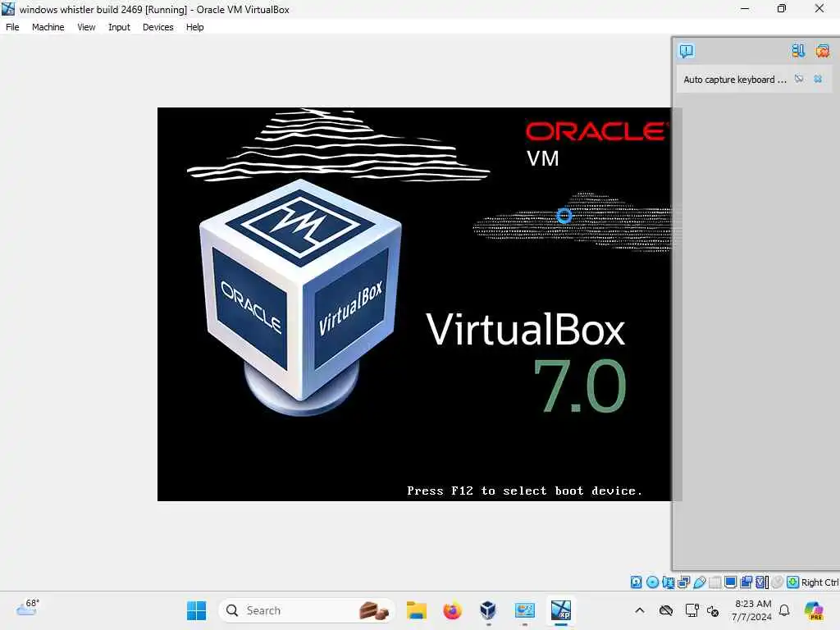Screen dimensions: 840x630
Task: Show hidden system tray icons
Action: (x=640, y=610)
